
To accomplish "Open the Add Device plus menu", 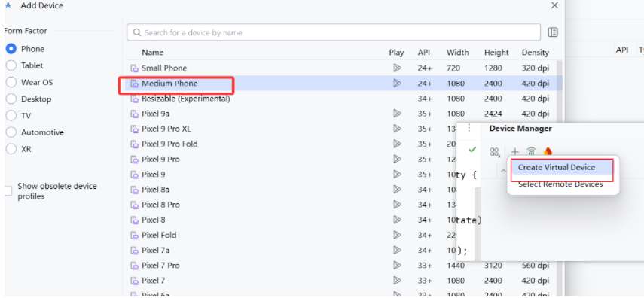I will [x=514, y=152].
